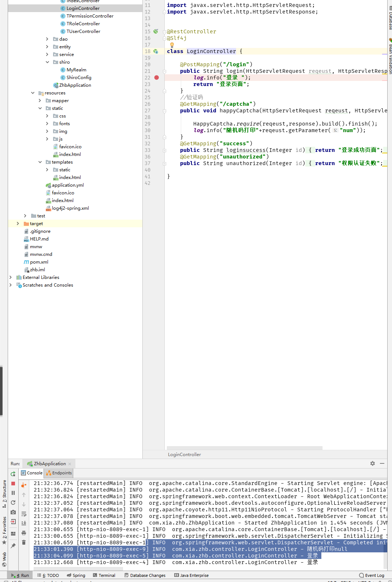Open Database Changes tool window
Viewport: 392px width, 582px height.
point(145,575)
